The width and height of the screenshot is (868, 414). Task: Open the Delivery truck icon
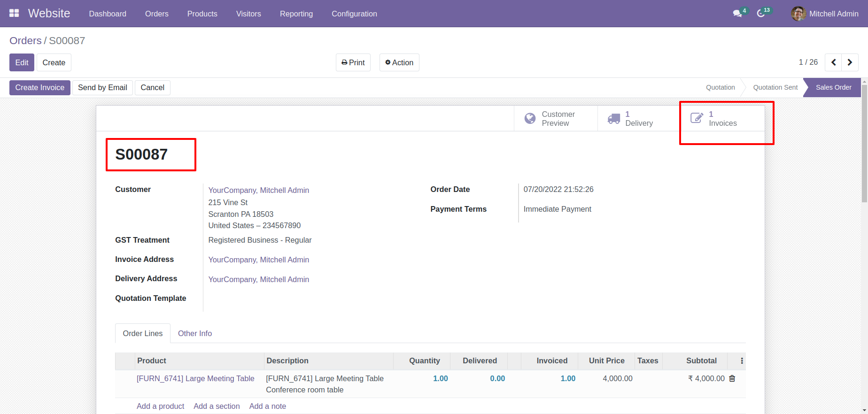pos(613,119)
